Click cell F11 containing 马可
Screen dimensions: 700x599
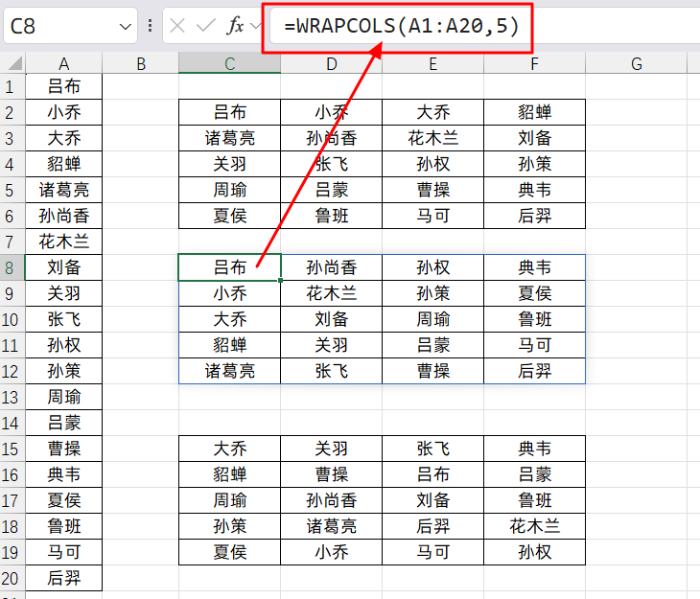pos(534,345)
